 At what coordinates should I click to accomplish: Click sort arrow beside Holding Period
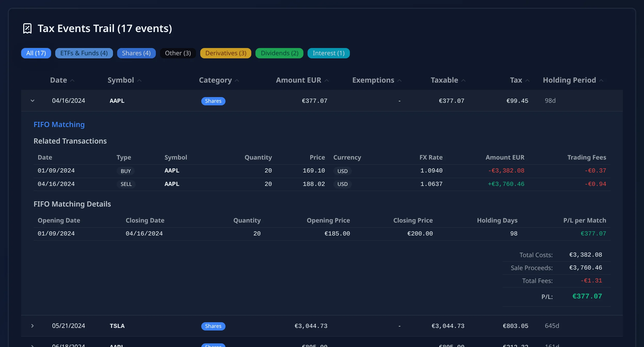tap(601, 81)
